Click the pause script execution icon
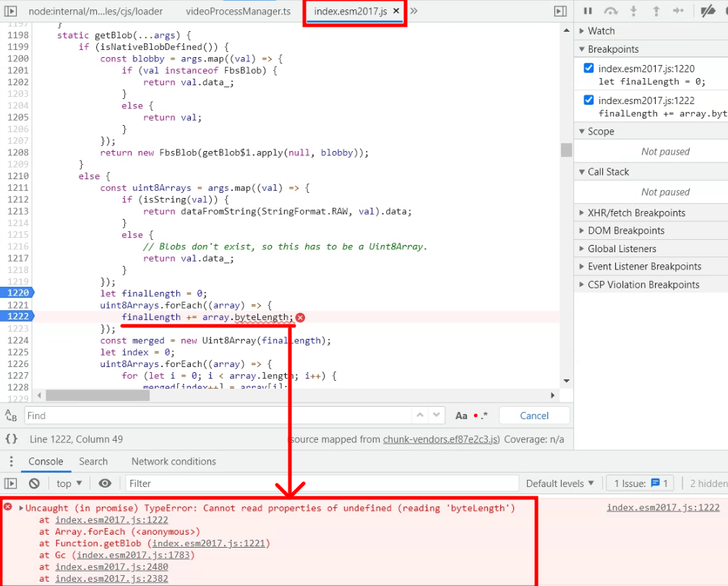This screenshot has width=728, height=586. tap(588, 11)
